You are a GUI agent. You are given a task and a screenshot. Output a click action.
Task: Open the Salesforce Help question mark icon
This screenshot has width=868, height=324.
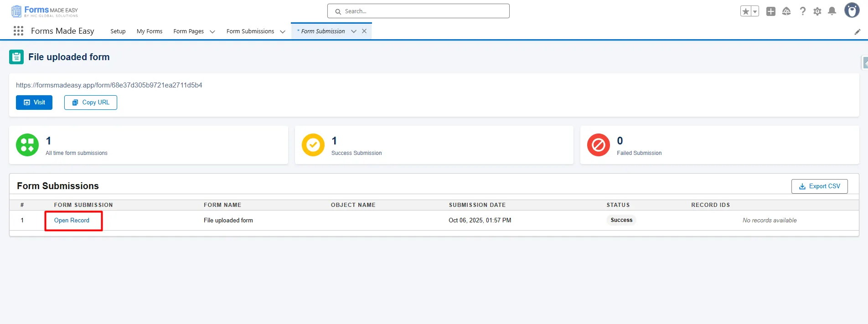pos(802,11)
